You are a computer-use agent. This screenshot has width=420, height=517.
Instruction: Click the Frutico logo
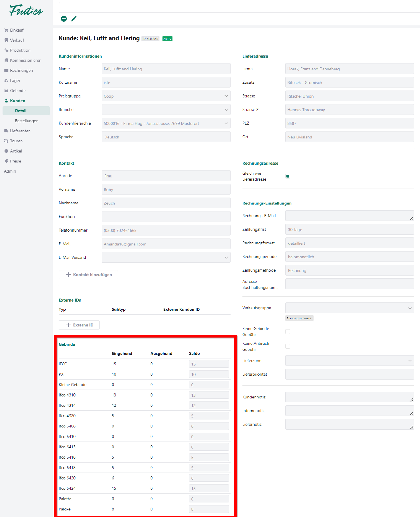(x=26, y=11)
